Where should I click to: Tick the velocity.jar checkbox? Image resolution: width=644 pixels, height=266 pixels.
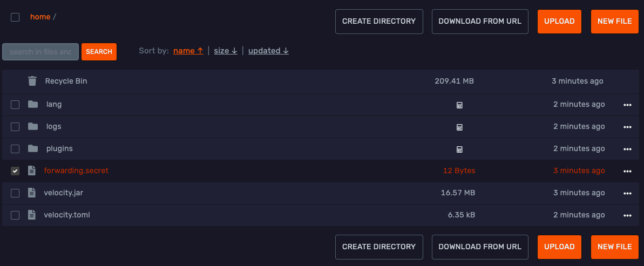pos(15,193)
